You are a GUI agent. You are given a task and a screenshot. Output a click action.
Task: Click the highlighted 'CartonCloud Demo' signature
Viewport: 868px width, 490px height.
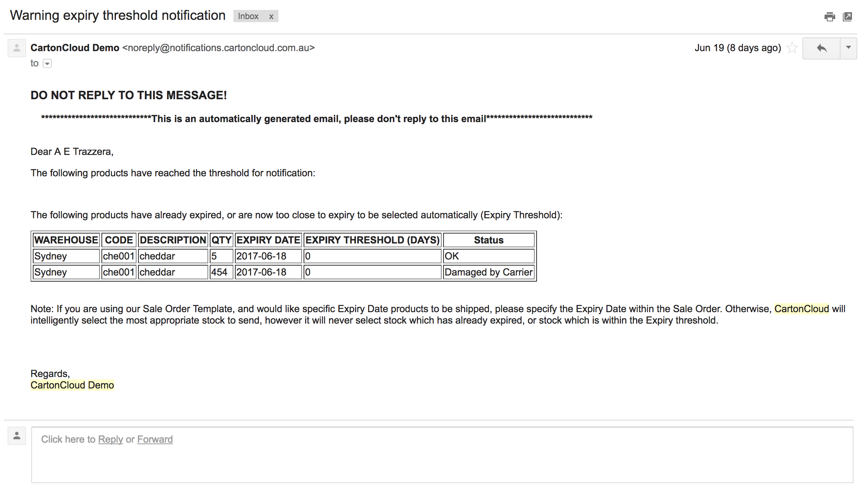(72, 385)
